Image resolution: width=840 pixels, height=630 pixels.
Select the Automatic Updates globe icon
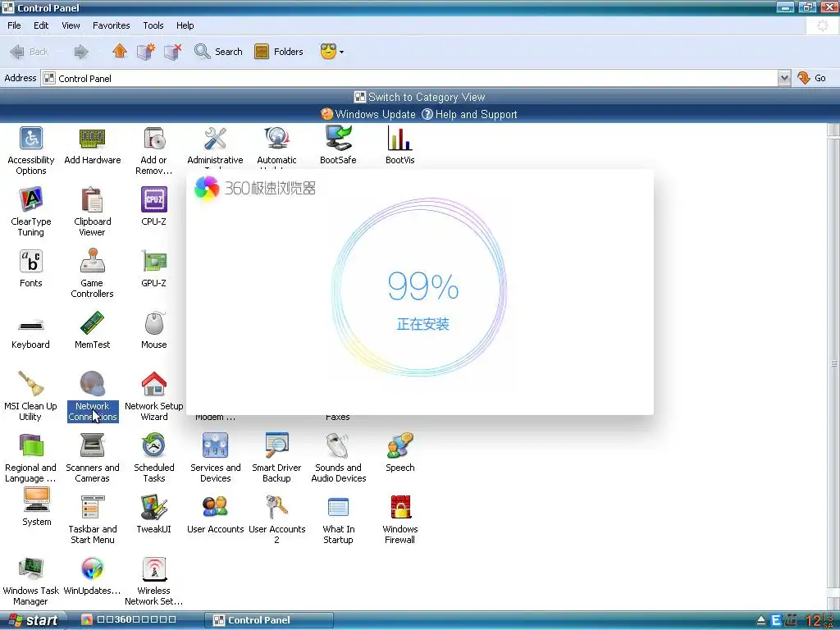277,138
